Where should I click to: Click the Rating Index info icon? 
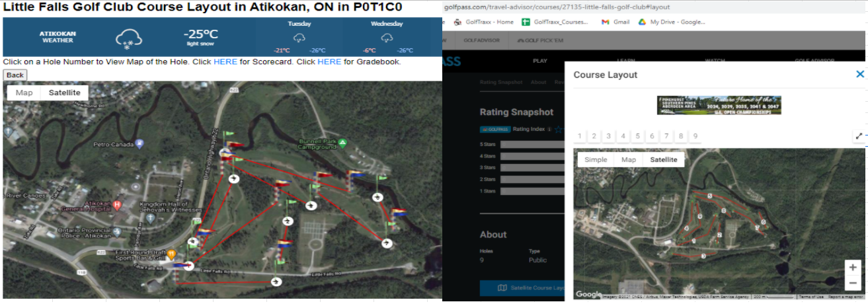coord(549,129)
